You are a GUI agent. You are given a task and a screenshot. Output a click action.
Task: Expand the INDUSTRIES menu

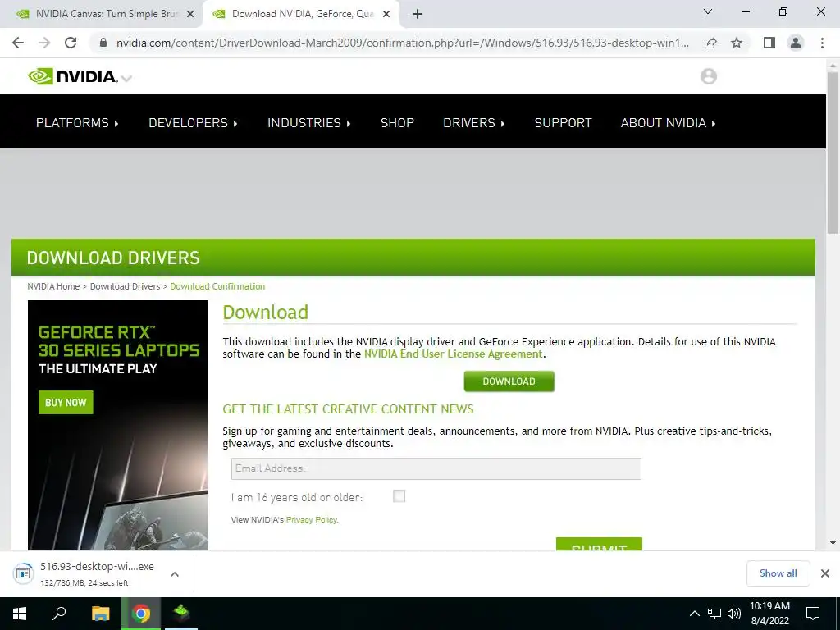click(309, 123)
